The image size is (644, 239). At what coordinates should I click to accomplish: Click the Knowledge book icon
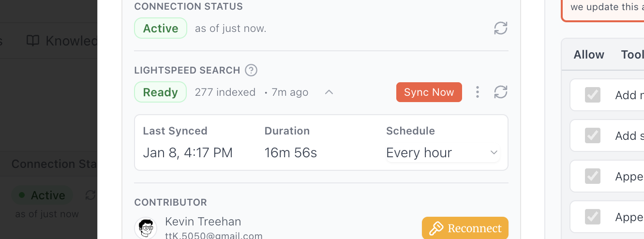click(33, 41)
